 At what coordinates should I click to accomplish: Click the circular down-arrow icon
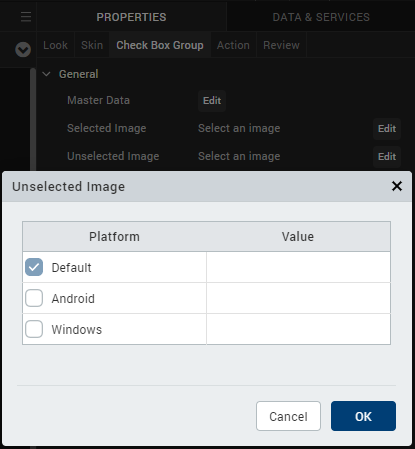click(23, 50)
